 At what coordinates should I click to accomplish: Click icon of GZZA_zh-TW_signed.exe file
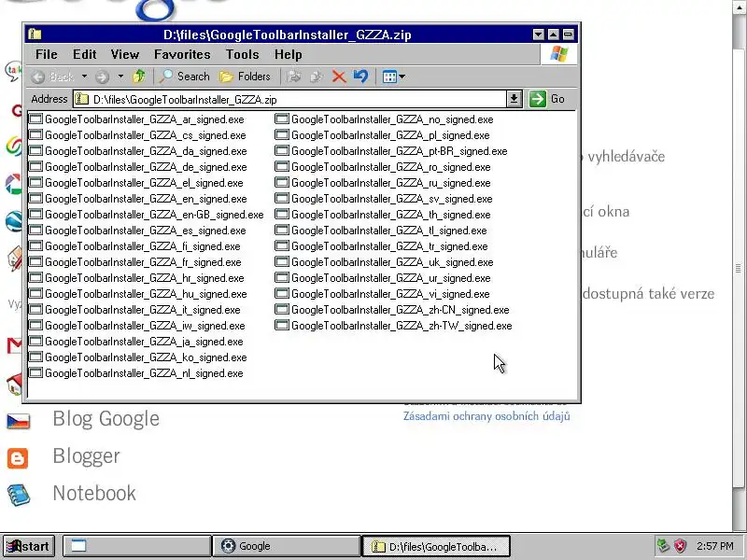tap(282, 325)
